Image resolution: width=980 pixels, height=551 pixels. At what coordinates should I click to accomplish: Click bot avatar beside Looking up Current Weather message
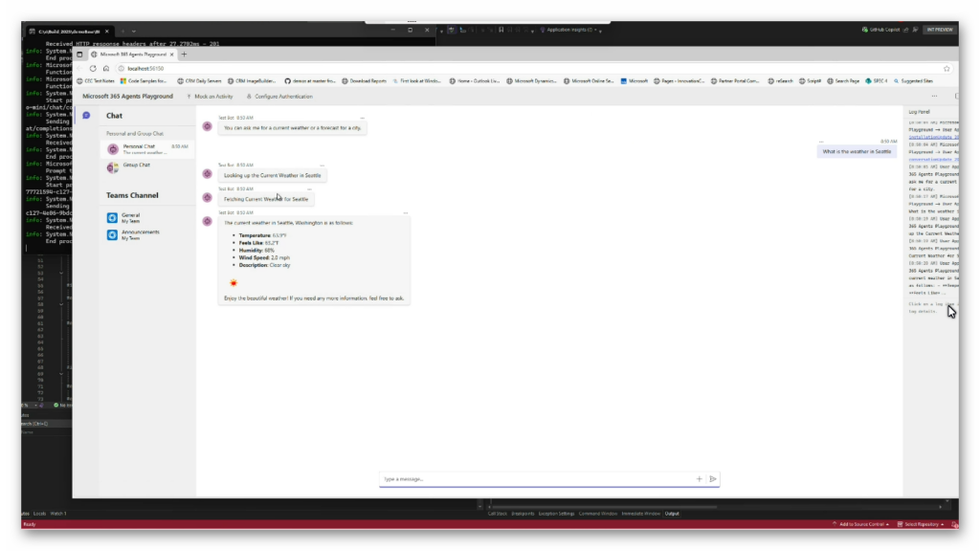(x=208, y=174)
